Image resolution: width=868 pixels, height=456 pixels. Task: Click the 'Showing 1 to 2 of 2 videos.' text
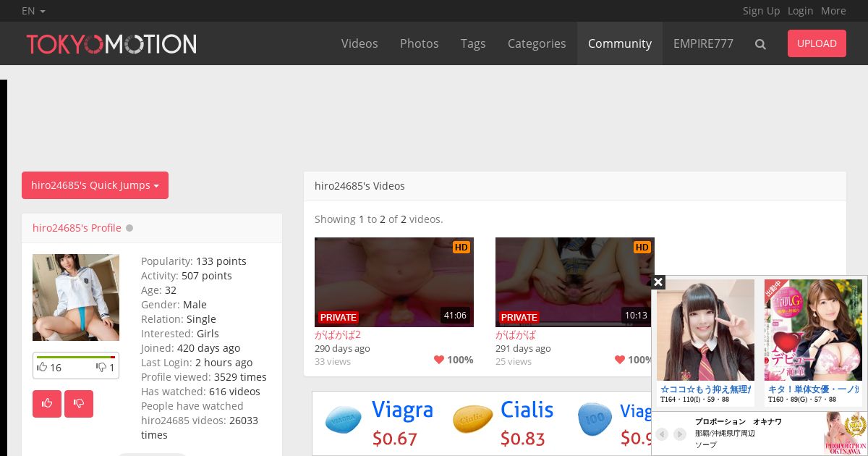(x=379, y=219)
